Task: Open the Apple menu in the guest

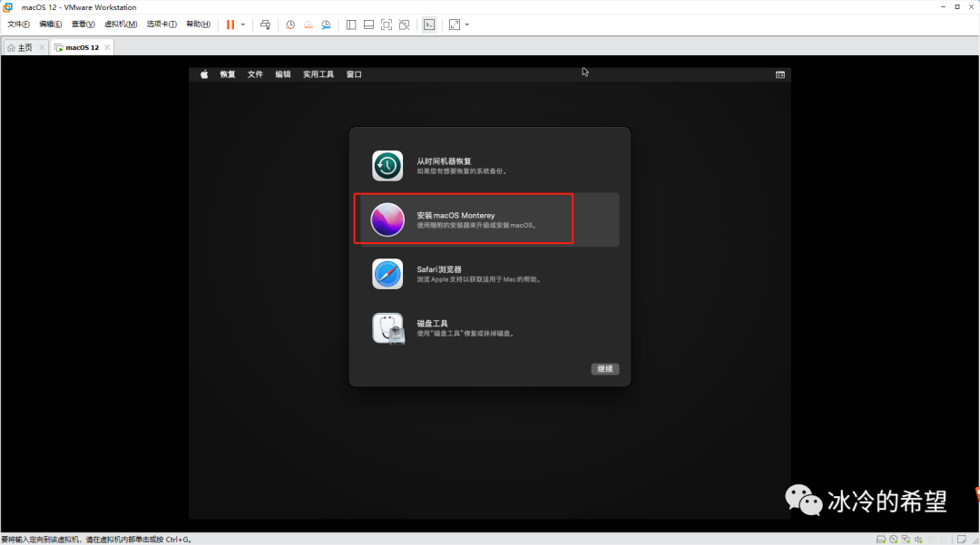Action: (x=204, y=74)
